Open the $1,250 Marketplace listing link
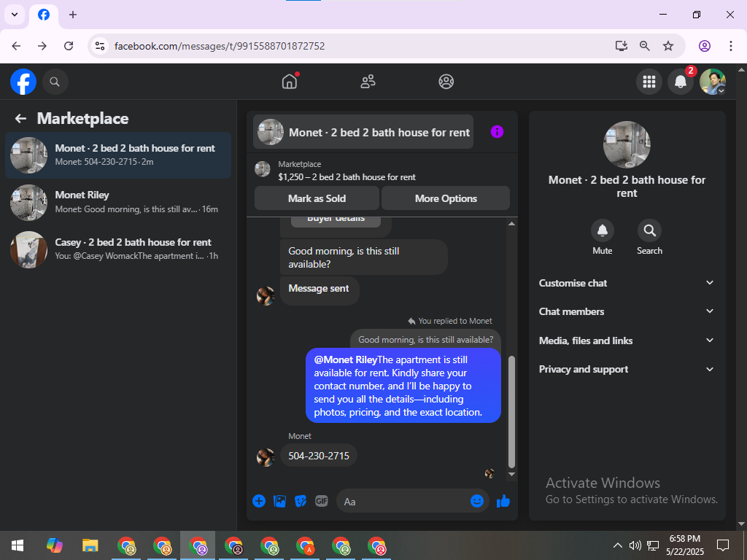The image size is (747, 560). click(x=347, y=176)
